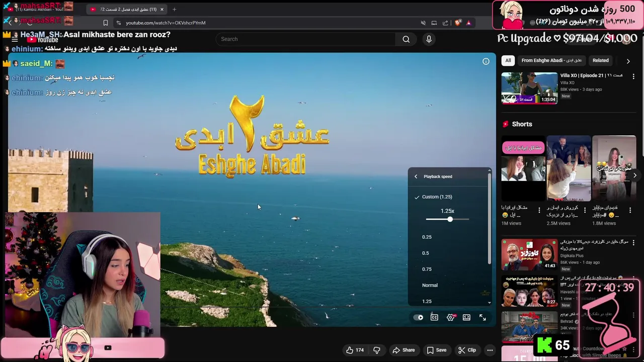
Task: Focus the YouTube search input field
Action: pos(305,39)
